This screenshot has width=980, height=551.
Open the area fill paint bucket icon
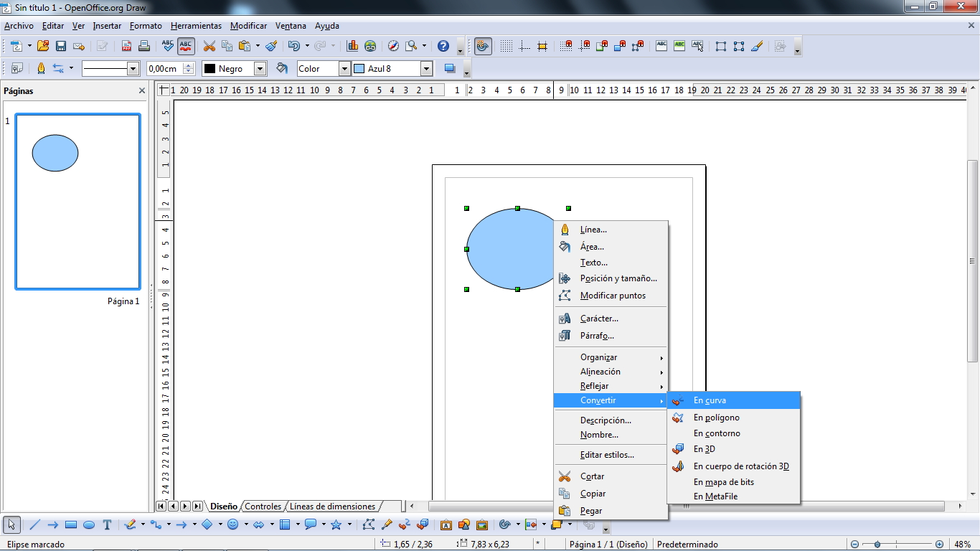click(x=282, y=68)
